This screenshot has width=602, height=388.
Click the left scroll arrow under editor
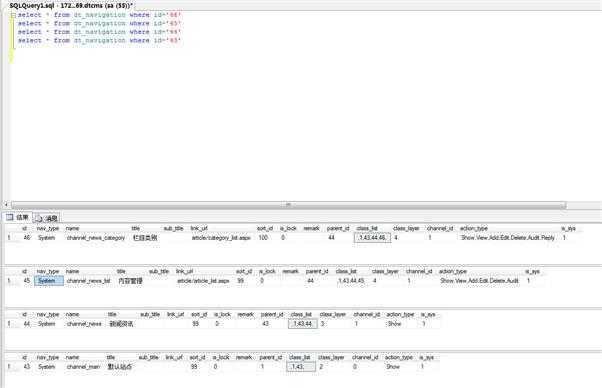coord(6,205)
